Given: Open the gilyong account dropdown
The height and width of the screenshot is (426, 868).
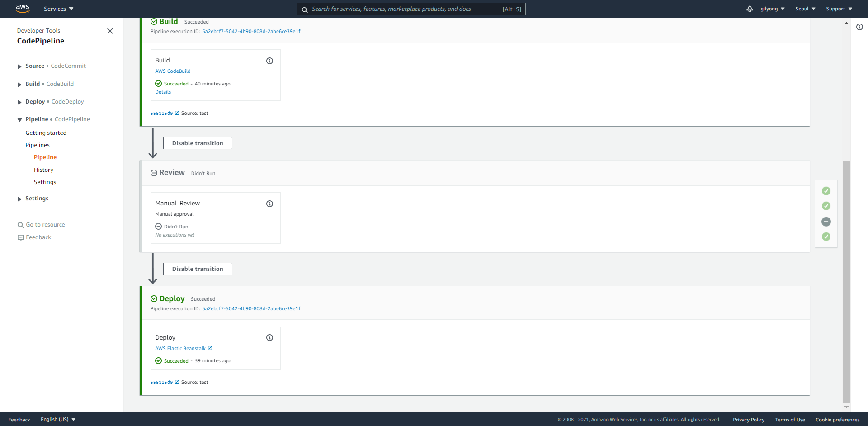Looking at the screenshot, I should click(772, 9).
